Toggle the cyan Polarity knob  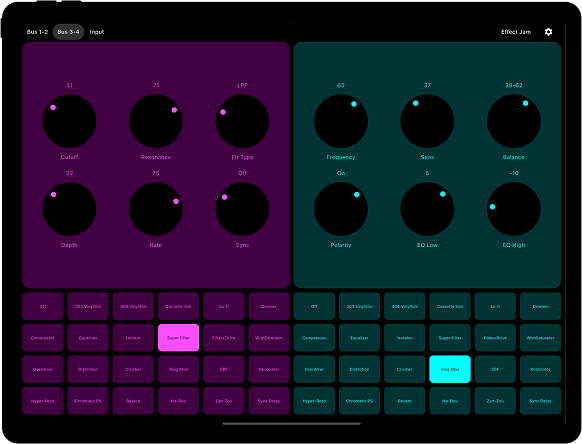click(341, 209)
